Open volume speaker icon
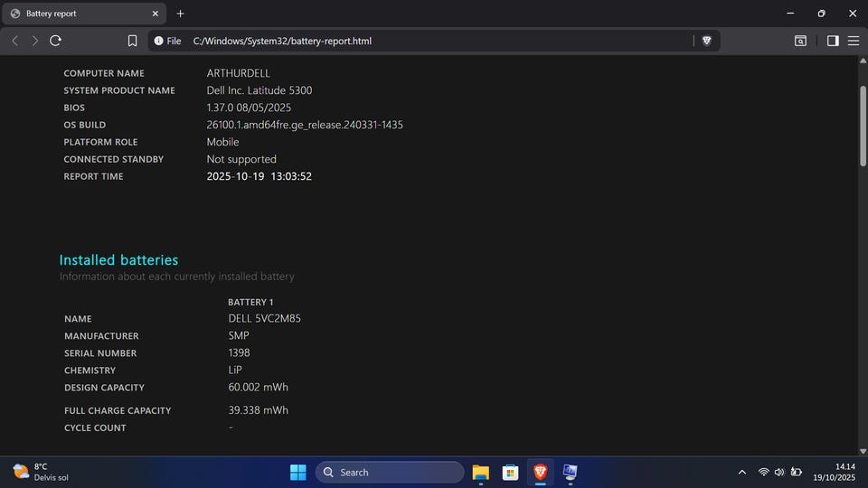This screenshot has width=868, height=488. click(779, 472)
